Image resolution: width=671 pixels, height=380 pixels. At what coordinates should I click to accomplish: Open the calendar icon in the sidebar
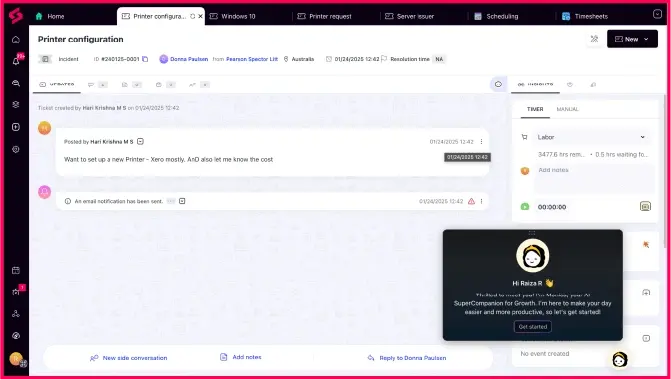click(16, 270)
